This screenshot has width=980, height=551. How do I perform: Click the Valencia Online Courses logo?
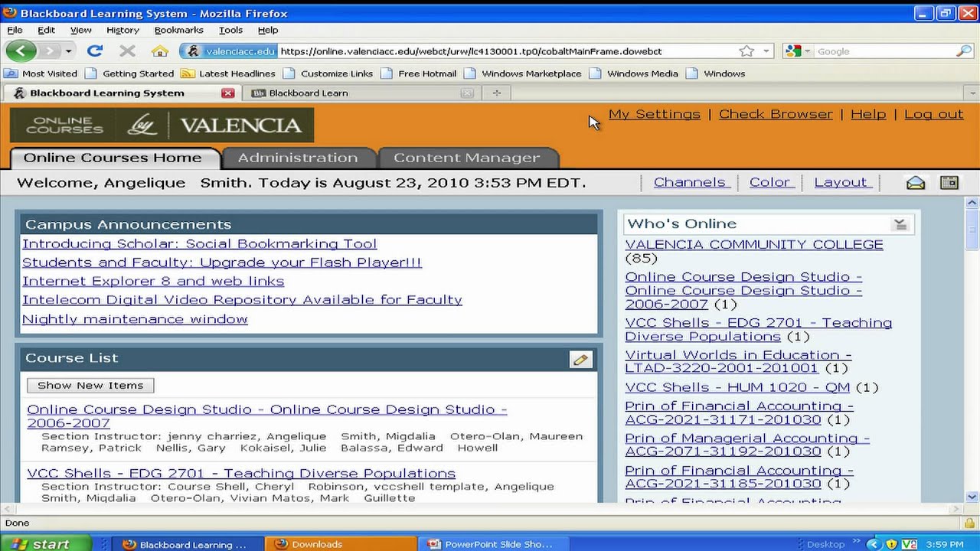pyautogui.click(x=162, y=125)
